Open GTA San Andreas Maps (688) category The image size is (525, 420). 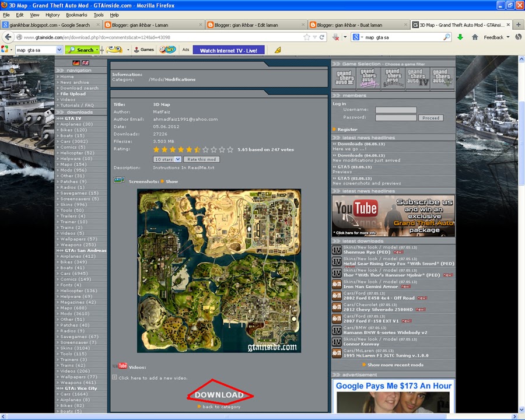[x=73, y=308]
